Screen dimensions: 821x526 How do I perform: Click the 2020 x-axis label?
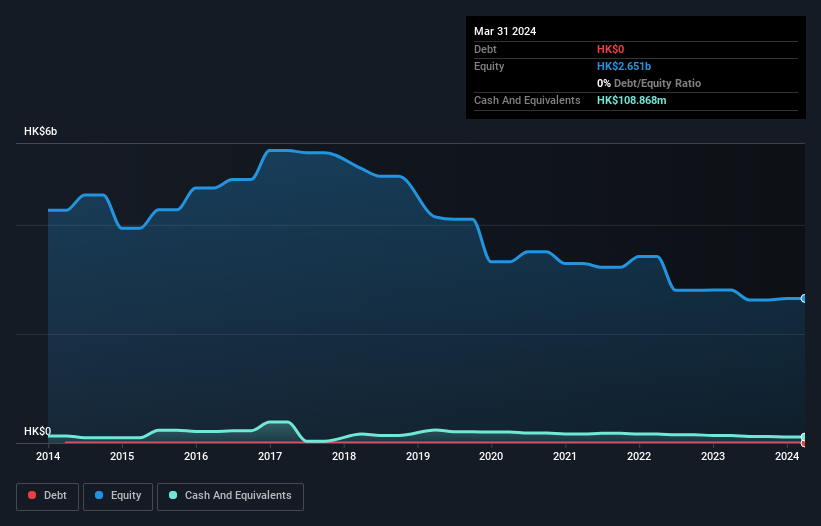pos(491,456)
